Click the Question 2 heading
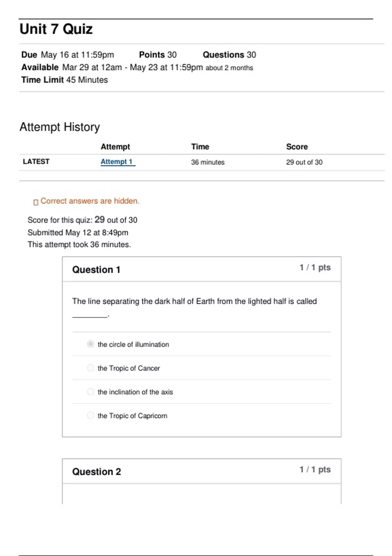This screenshot has height=556, width=392. coord(96,472)
